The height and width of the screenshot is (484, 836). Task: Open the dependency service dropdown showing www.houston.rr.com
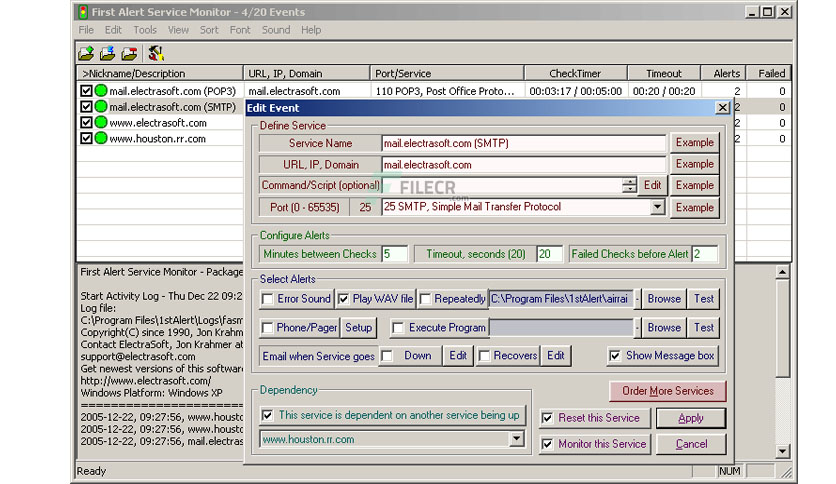pyautogui.click(x=516, y=439)
